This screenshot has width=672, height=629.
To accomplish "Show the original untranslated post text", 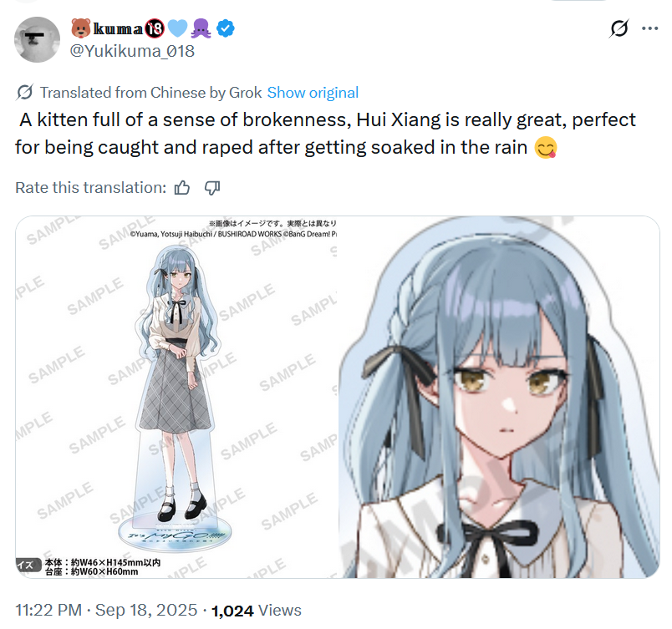I will pos(313,93).
